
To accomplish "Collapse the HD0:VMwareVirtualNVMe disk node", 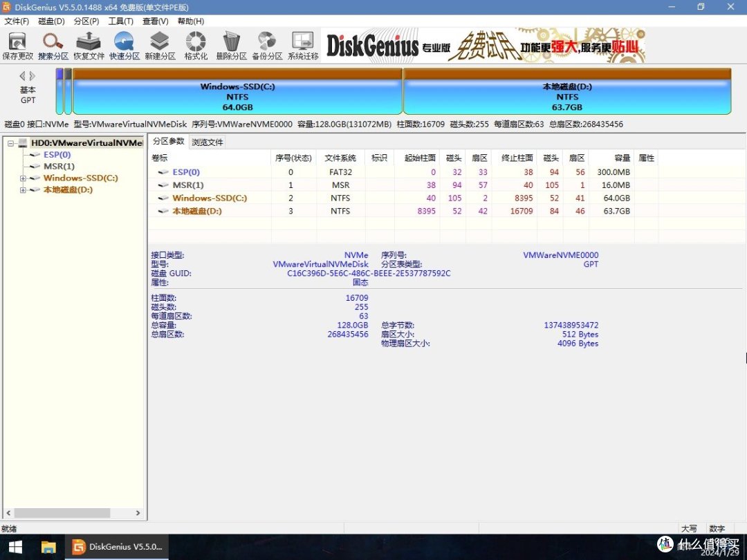I will click(x=11, y=143).
